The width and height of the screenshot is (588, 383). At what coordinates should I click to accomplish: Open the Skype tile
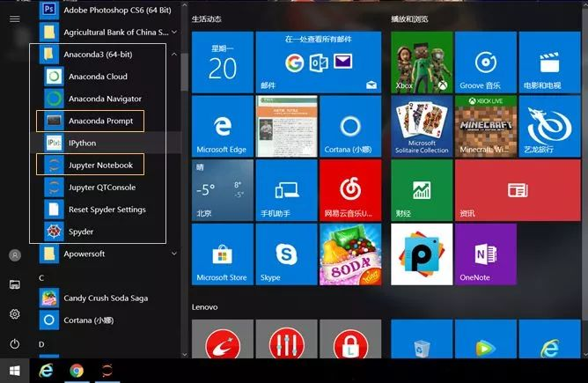286,254
